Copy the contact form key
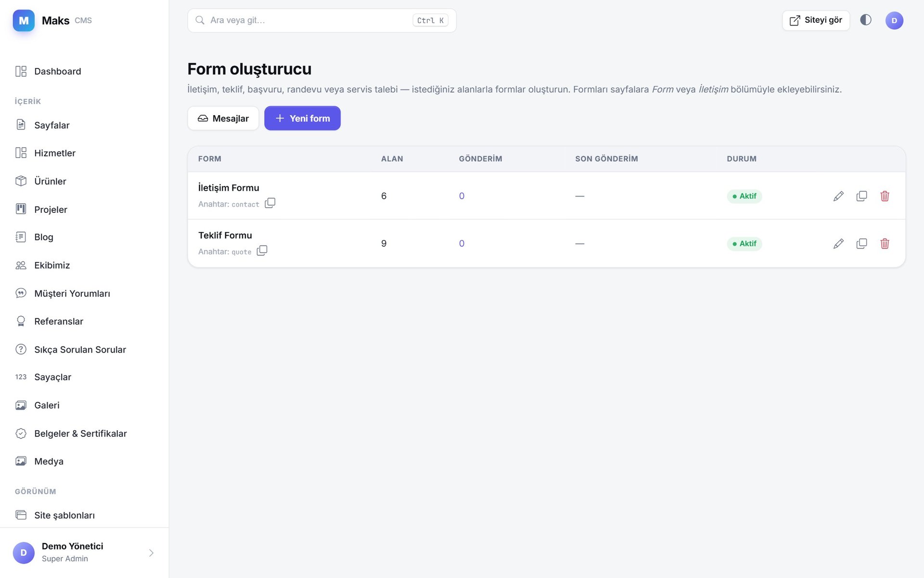The image size is (924, 578). [270, 203]
